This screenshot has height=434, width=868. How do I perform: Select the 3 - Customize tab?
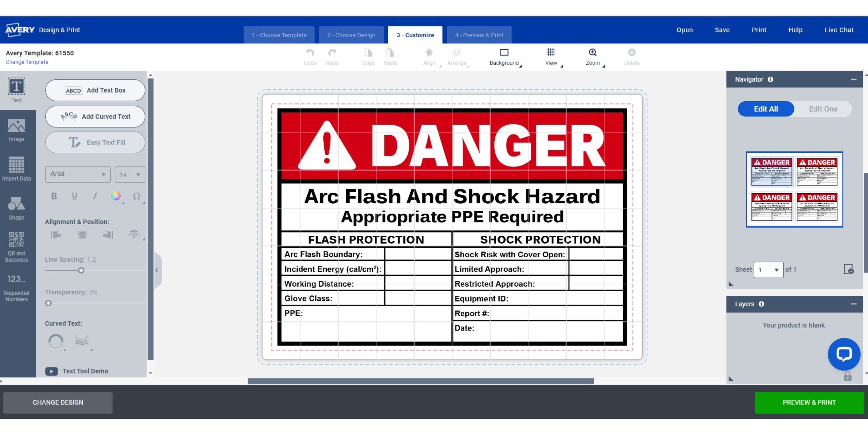pos(415,35)
